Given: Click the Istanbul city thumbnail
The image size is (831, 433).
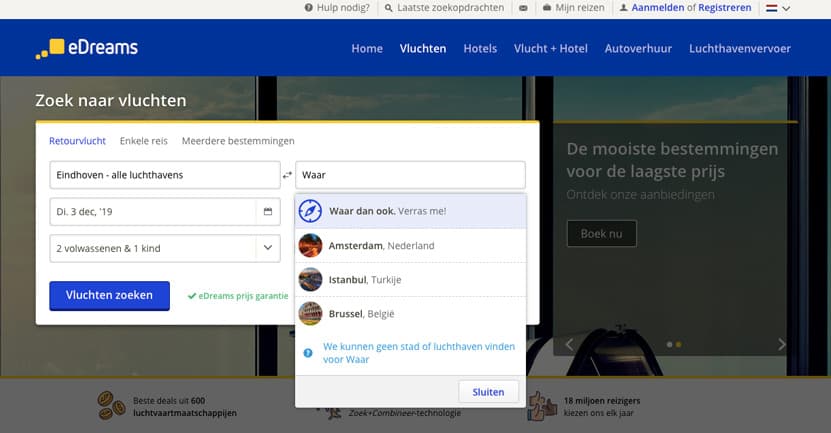Looking at the screenshot, I should [310, 279].
